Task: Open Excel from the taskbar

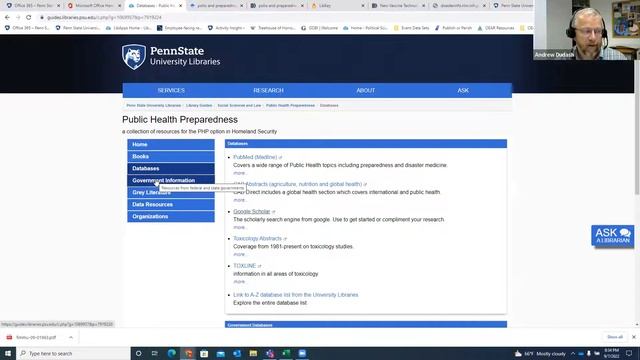Action: tap(286, 353)
